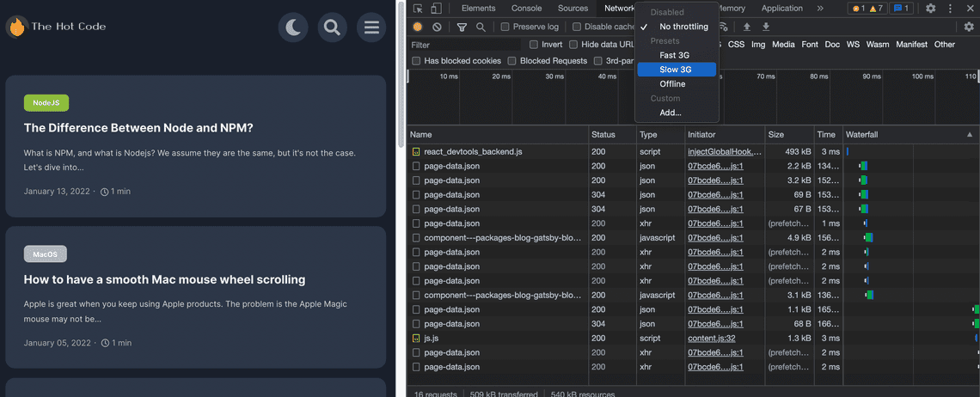Enable the Disable cache checkbox
The width and height of the screenshot is (980, 397).
pos(577,27)
